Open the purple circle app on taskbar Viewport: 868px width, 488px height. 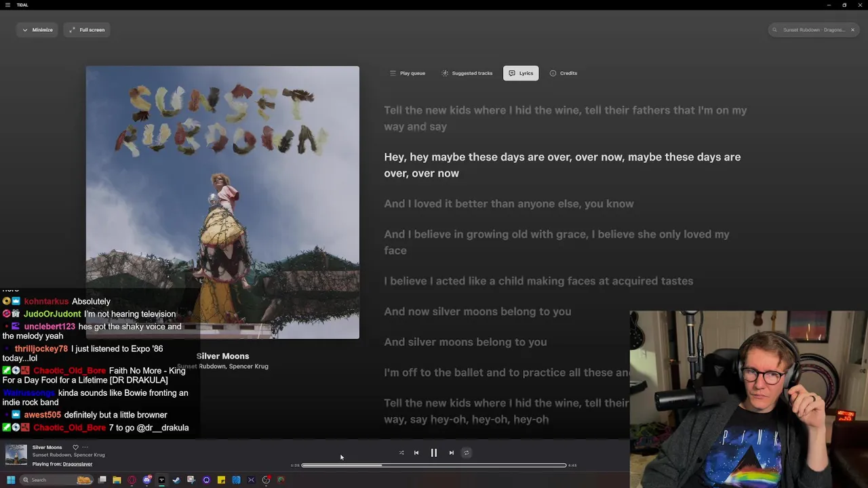point(206,480)
